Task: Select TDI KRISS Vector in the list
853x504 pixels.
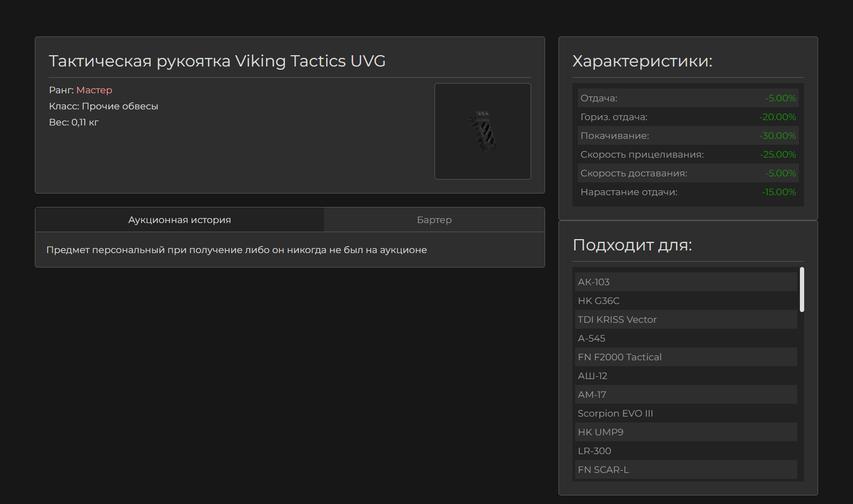Action: 686,320
